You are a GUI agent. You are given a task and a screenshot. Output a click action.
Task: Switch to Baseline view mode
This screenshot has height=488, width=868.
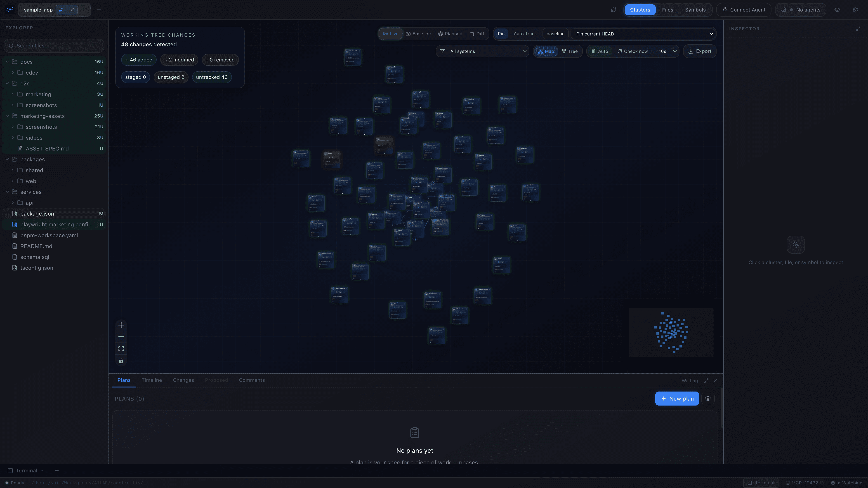coord(418,34)
